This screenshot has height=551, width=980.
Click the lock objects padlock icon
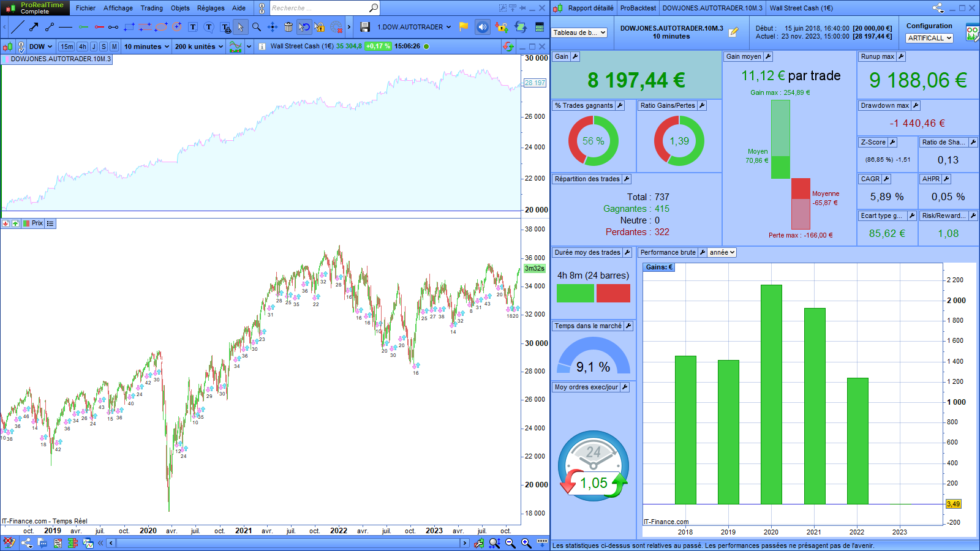tap(320, 27)
